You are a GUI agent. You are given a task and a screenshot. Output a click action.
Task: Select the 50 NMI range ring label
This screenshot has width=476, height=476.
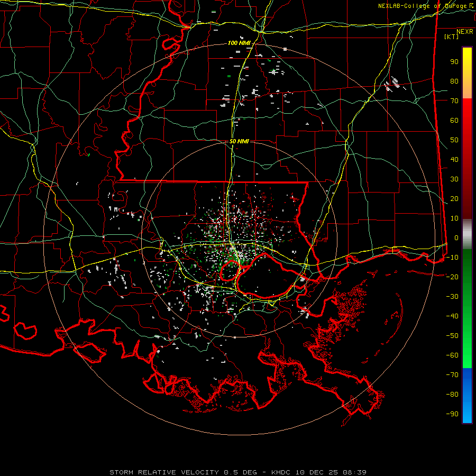point(239,141)
